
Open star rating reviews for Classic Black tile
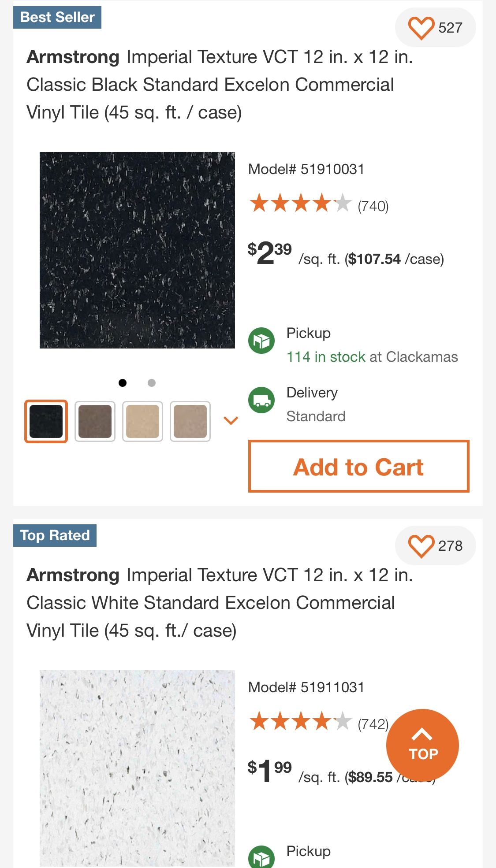300,204
